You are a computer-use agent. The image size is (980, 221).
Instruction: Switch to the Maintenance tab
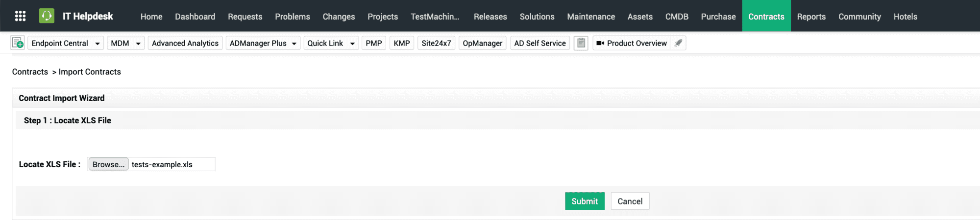(x=591, y=16)
